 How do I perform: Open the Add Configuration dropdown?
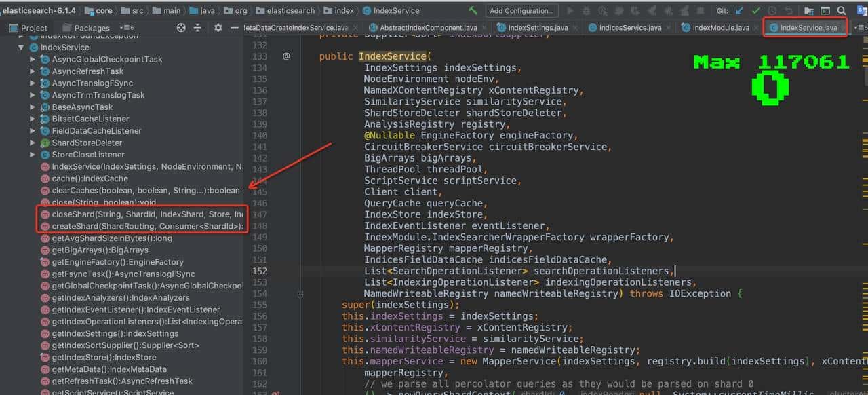[x=521, y=11]
